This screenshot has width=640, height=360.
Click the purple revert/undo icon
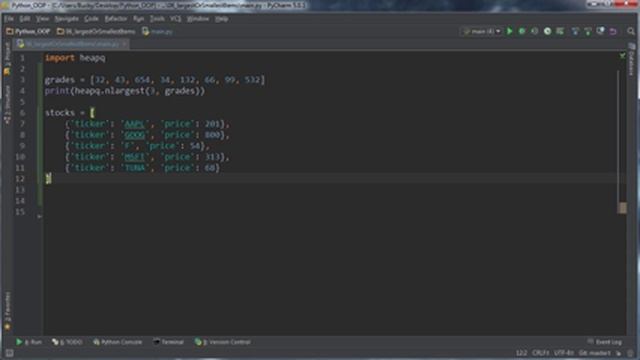tap(613, 31)
